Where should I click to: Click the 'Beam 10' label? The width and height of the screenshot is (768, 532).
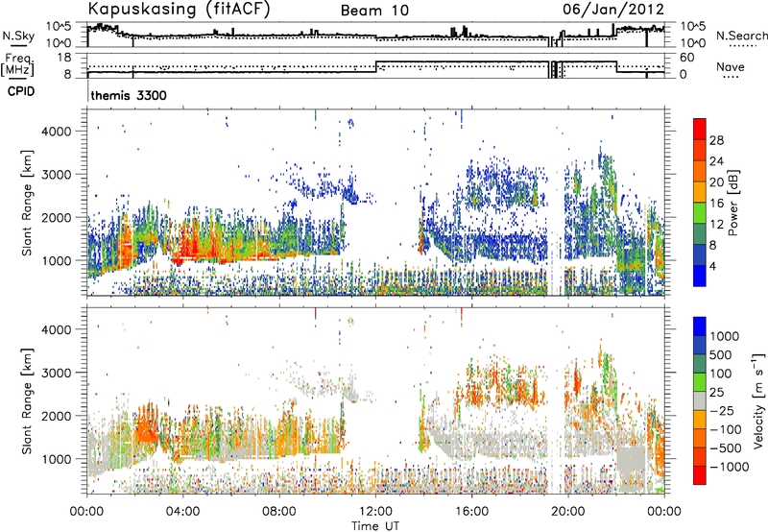pyautogui.click(x=374, y=11)
